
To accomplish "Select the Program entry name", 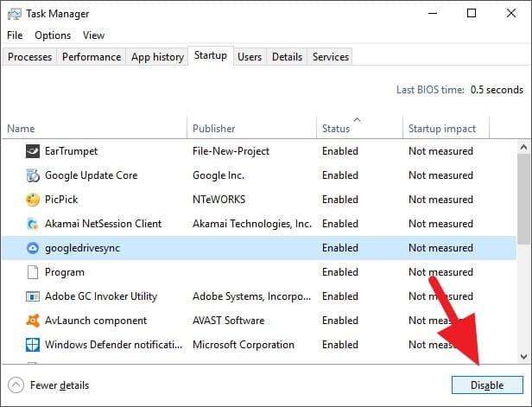I will (65, 272).
